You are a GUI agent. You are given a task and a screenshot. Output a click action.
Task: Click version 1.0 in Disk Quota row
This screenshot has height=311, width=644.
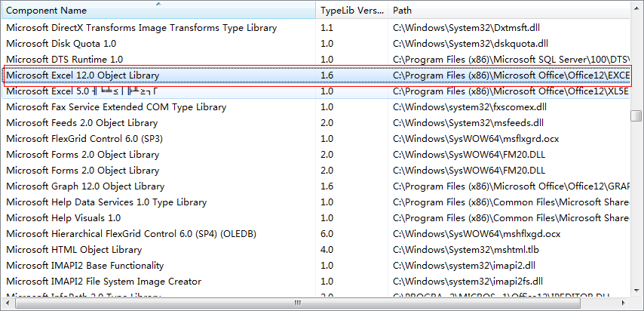[327, 44]
